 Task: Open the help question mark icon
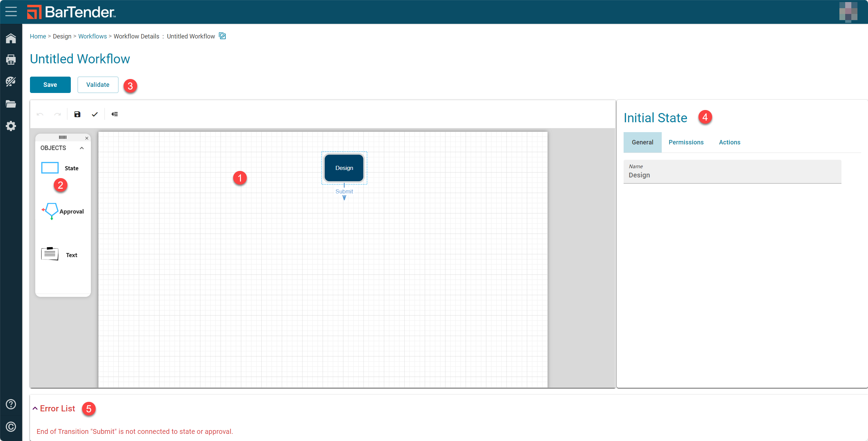11,404
